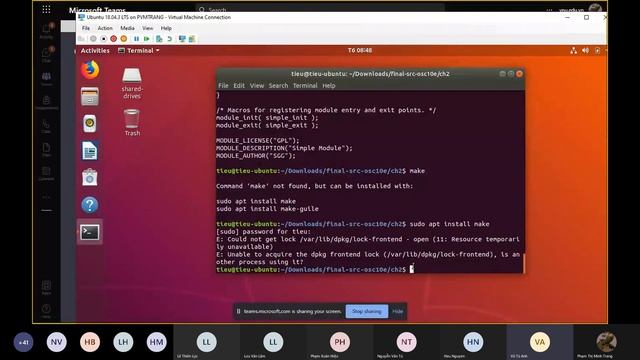This screenshot has height=360, width=640.
Task: Click the green Reset toolbar button
Action: point(147,39)
